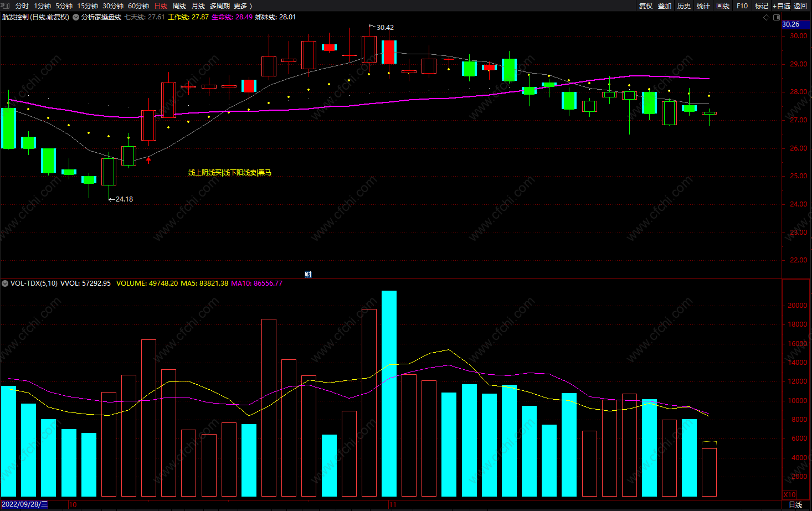Activate the 画线 drawing tools
Viewport: 812px width, 511px height.
coord(723,6)
